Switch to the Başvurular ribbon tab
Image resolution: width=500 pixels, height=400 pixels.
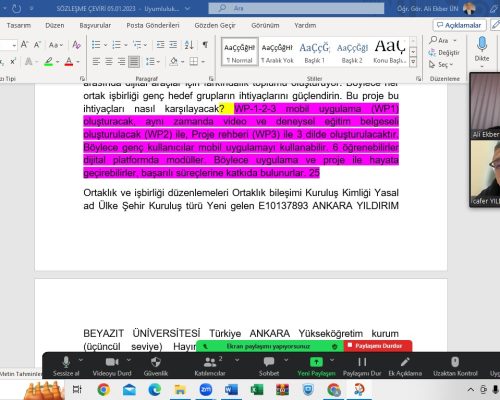[95, 25]
